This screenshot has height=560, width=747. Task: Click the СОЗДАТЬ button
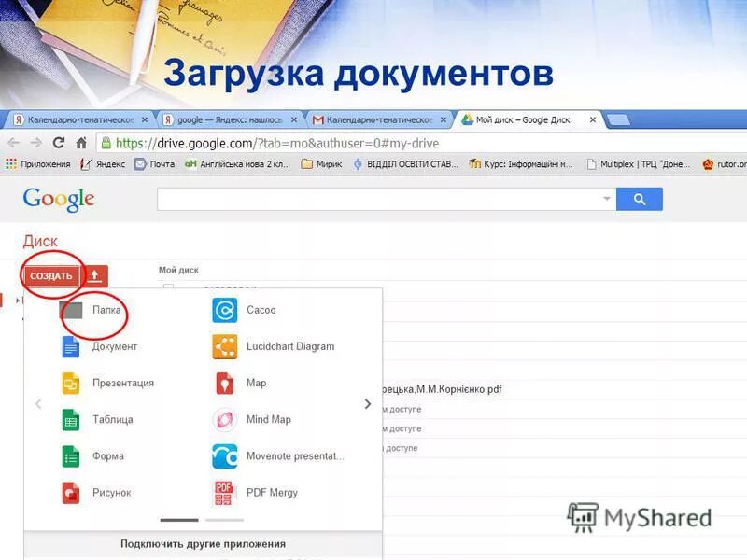coord(50,276)
